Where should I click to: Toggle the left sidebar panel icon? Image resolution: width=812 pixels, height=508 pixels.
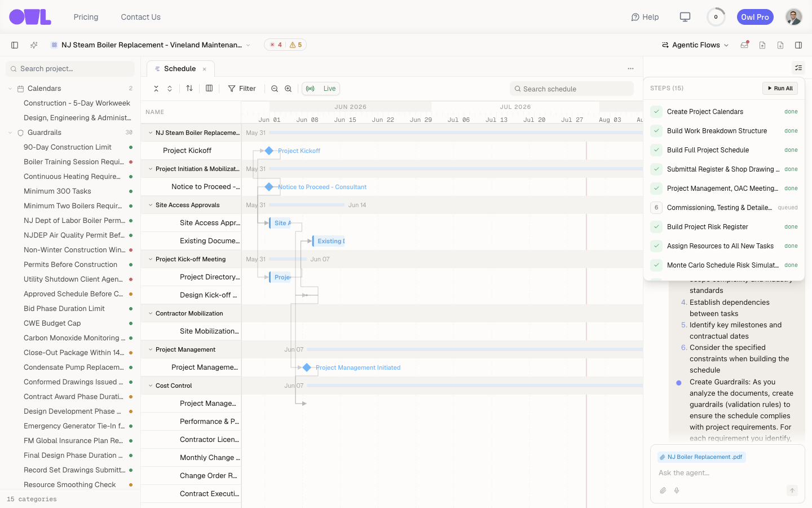click(x=15, y=45)
